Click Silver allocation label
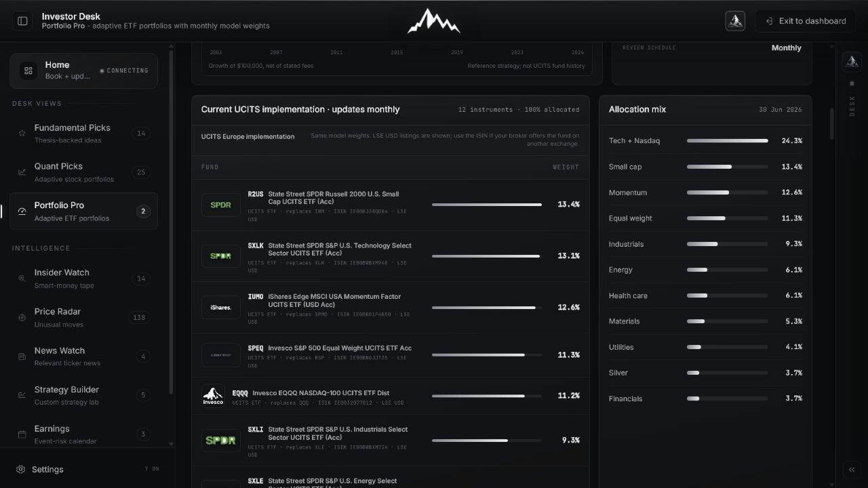Screen dimensions: 868x488 pos(618,373)
